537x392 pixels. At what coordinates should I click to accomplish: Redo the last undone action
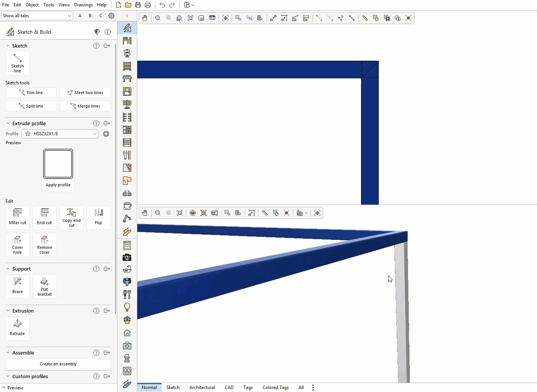(x=172, y=5)
